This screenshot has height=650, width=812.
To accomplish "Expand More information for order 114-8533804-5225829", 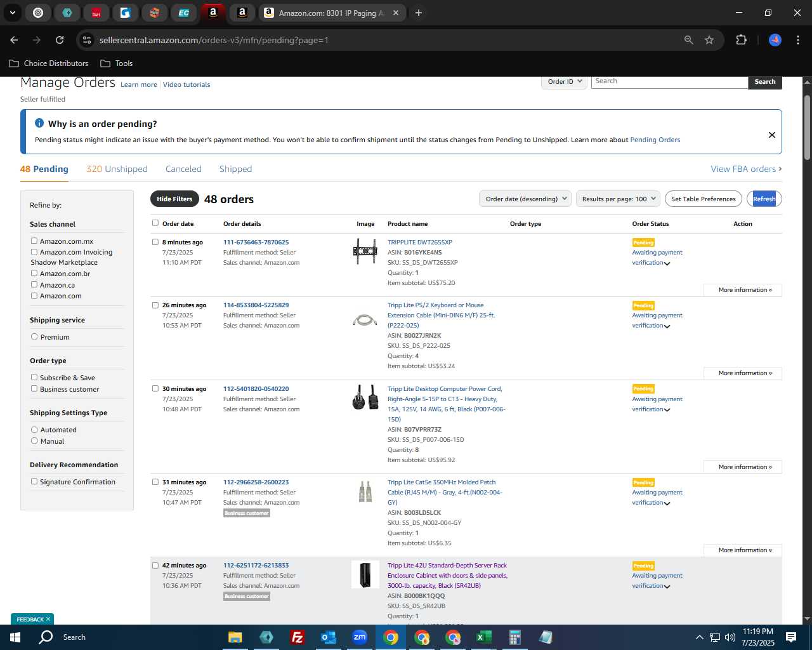I will click(743, 373).
